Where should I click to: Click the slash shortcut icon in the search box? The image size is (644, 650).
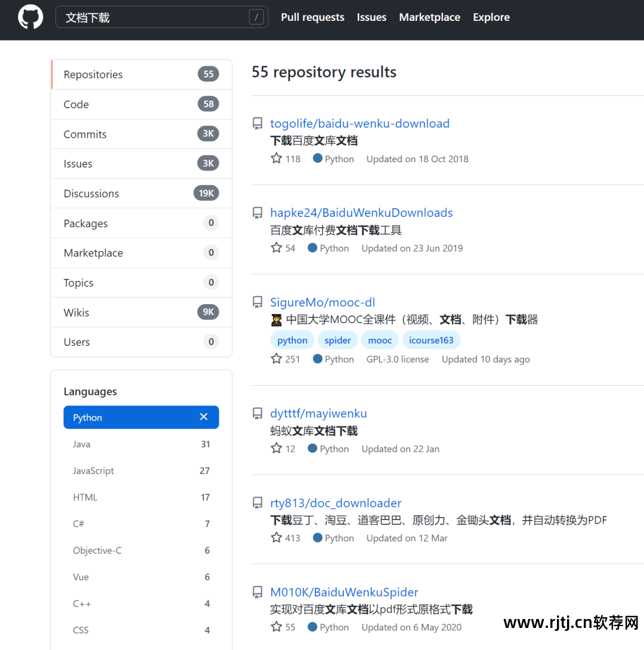pyautogui.click(x=256, y=17)
